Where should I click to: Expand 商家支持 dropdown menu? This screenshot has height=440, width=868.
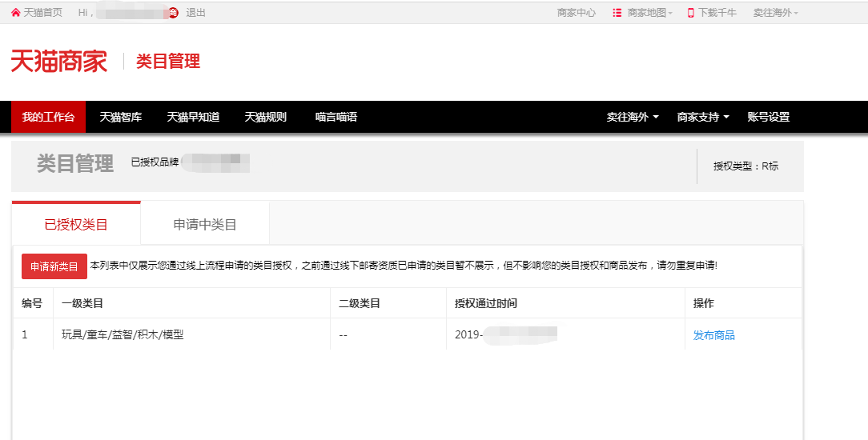tap(703, 117)
